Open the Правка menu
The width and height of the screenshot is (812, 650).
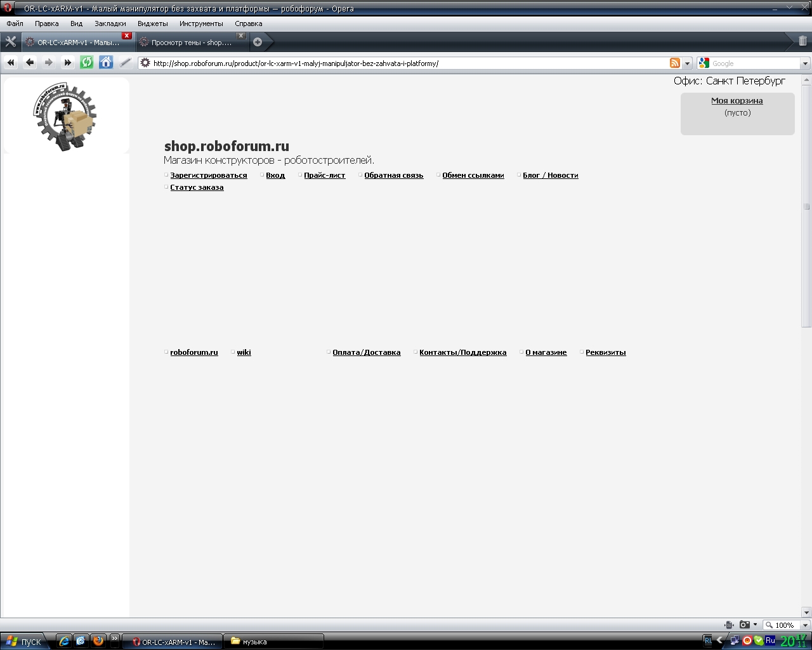click(x=47, y=23)
